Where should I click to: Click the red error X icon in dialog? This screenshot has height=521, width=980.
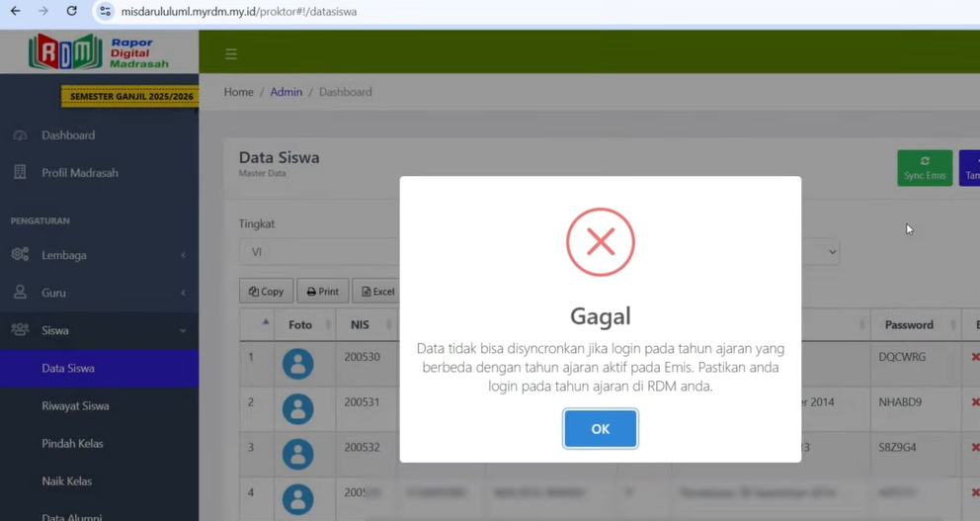pos(600,242)
